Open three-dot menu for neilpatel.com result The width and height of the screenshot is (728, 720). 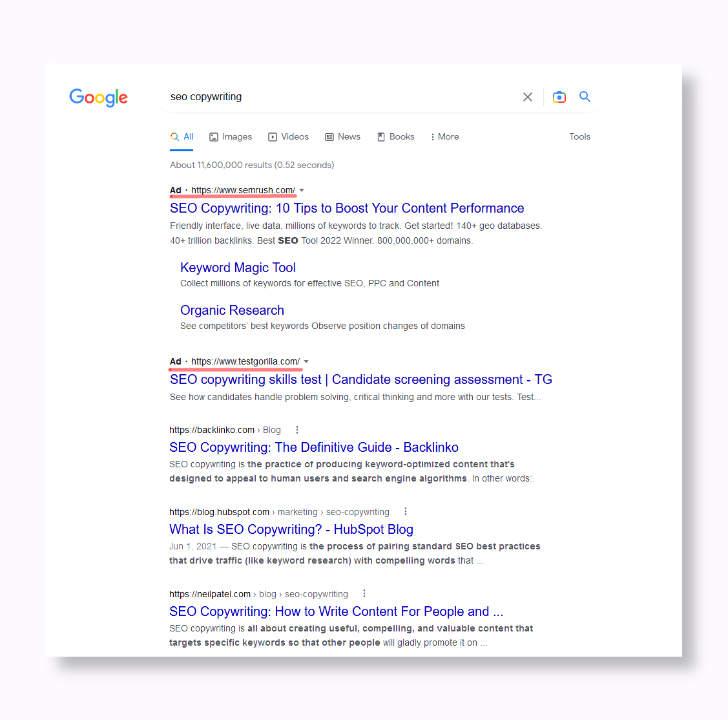tap(364, 594)
